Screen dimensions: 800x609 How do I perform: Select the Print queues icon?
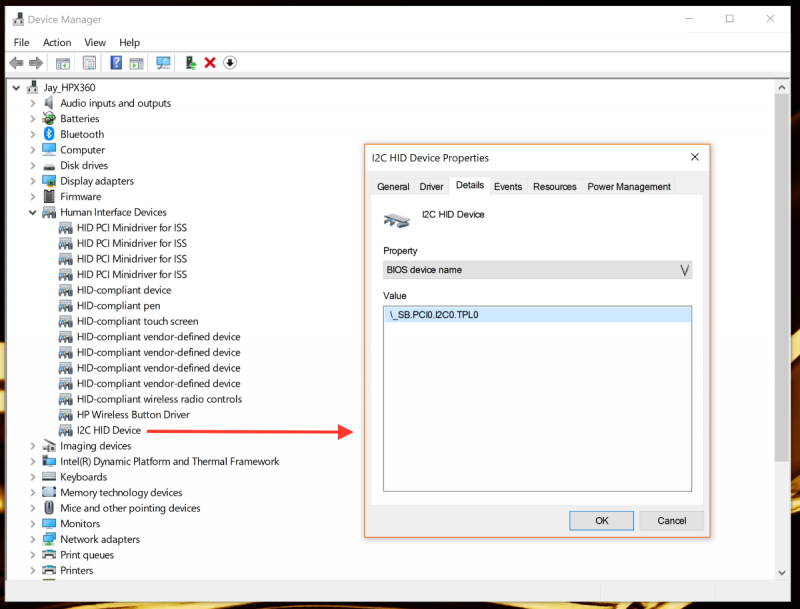pyautogui.click(x=49, y=554)
